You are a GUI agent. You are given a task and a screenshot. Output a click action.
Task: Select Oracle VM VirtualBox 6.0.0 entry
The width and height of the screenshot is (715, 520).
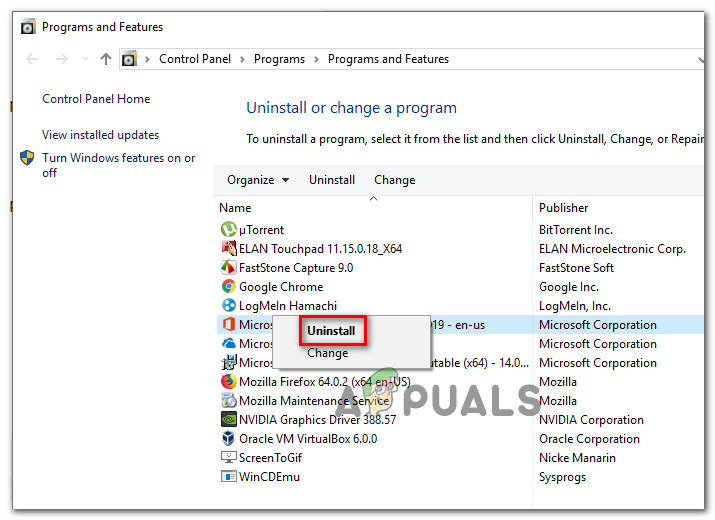[308, 438]
